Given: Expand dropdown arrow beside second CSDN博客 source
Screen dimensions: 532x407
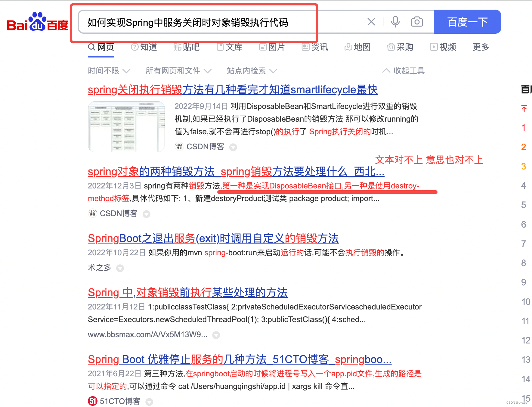Looking at the screenshot, I should [146, 214].
